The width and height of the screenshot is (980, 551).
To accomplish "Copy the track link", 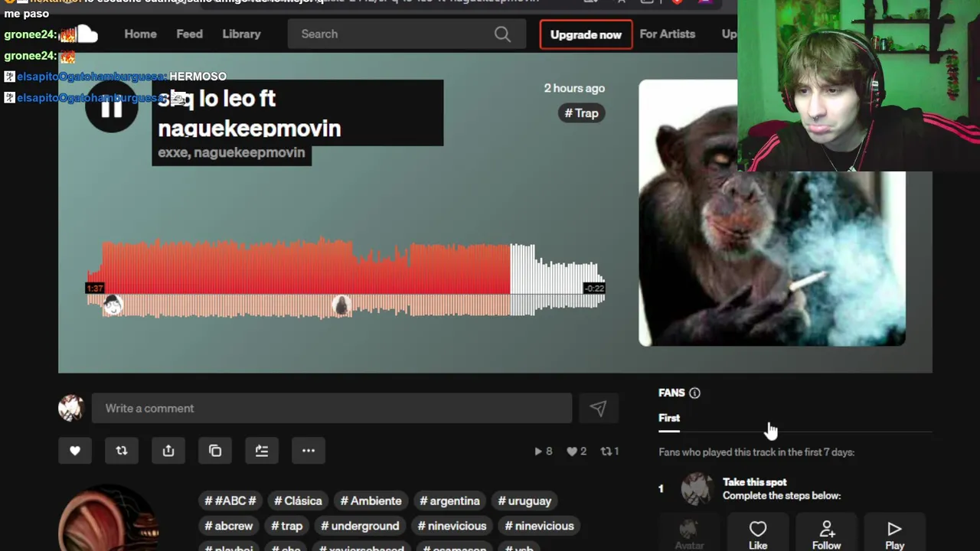I will [x=215, y=451].
